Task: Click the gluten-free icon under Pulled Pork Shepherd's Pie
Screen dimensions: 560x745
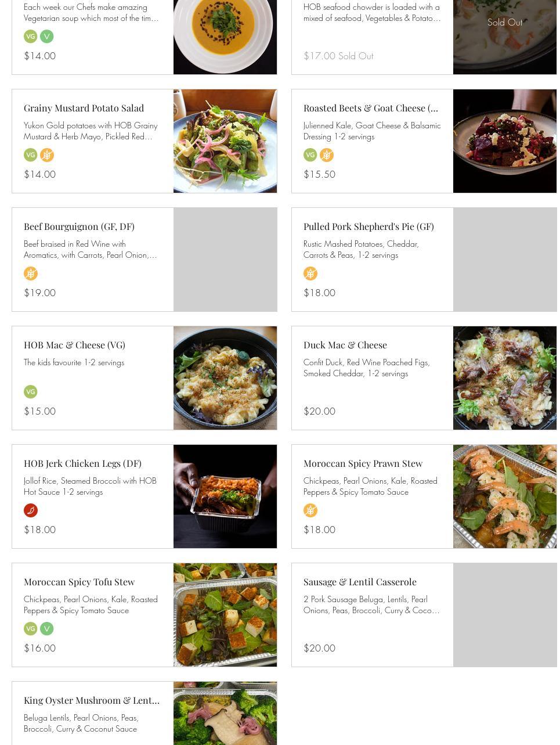Action: pyautogui.click(x=310, y=273)
